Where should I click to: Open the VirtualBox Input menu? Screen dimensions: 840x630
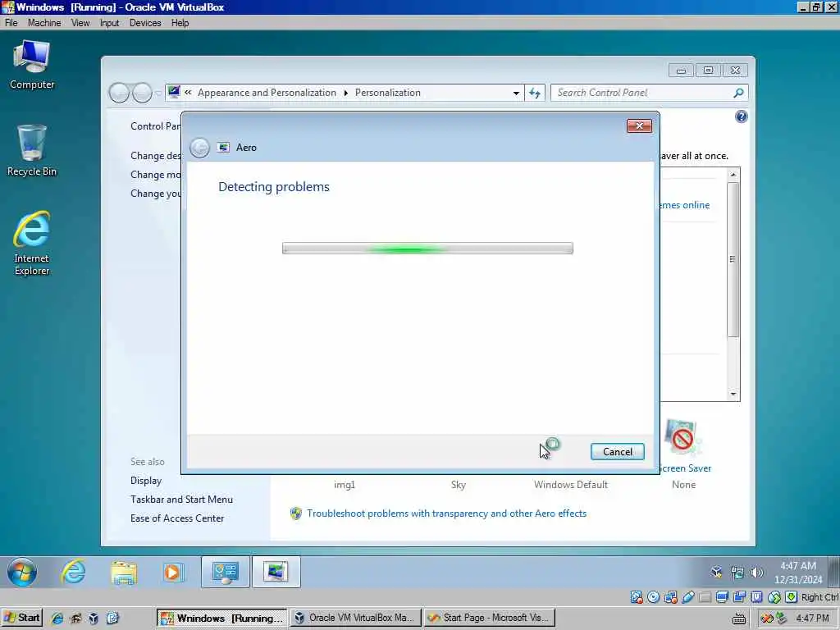109,22
